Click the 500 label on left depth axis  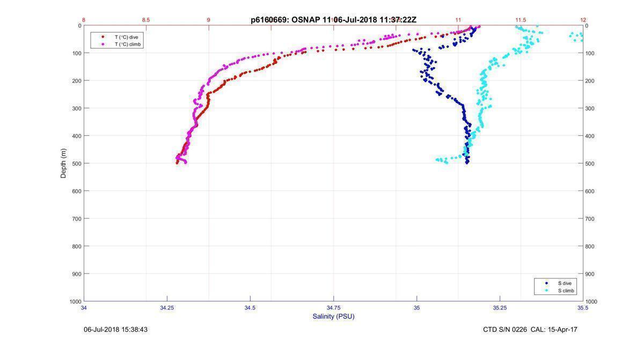pos(77,164)
